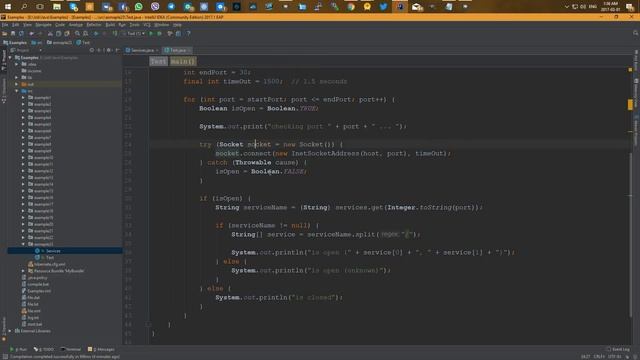Click Scroll from Source icon in Project panel
The image size is (640, 360).
91,50
